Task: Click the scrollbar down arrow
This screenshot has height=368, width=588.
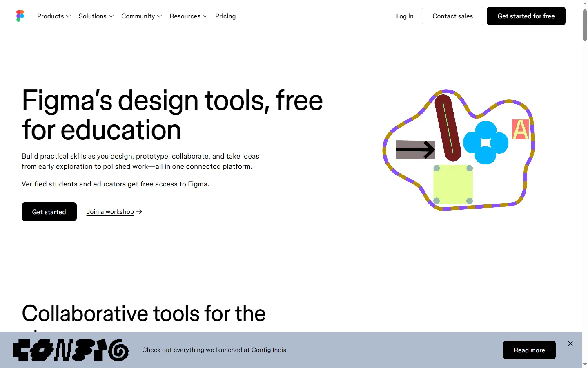Action: point(585,364)
